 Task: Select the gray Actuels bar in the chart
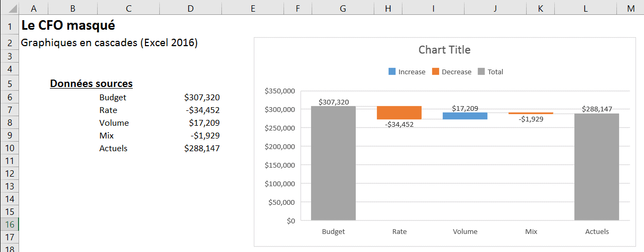click(x=597, y=167)
